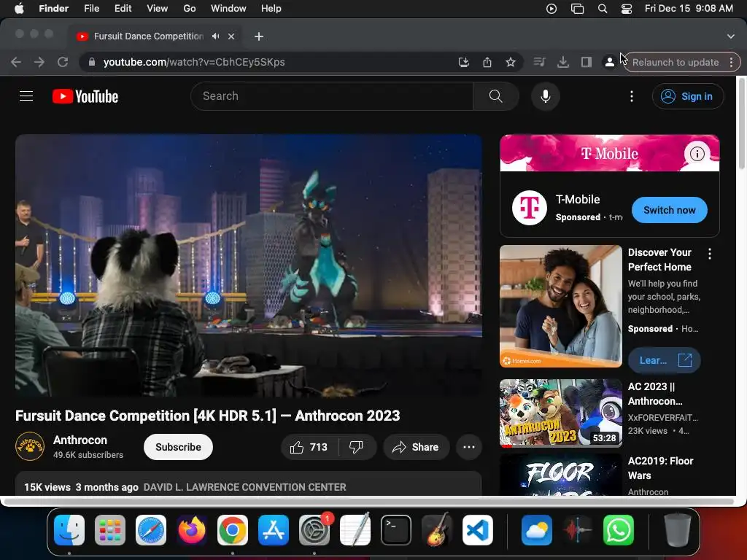Open Chrome downloads icon
The width and height of the screenshot is (747, 560).
[x=562, y=62]
